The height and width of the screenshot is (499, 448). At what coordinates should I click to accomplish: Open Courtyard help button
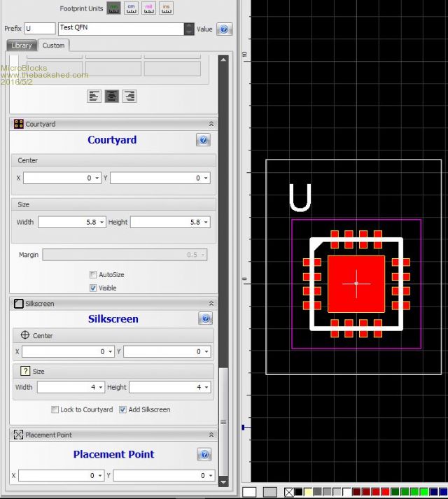203,140
